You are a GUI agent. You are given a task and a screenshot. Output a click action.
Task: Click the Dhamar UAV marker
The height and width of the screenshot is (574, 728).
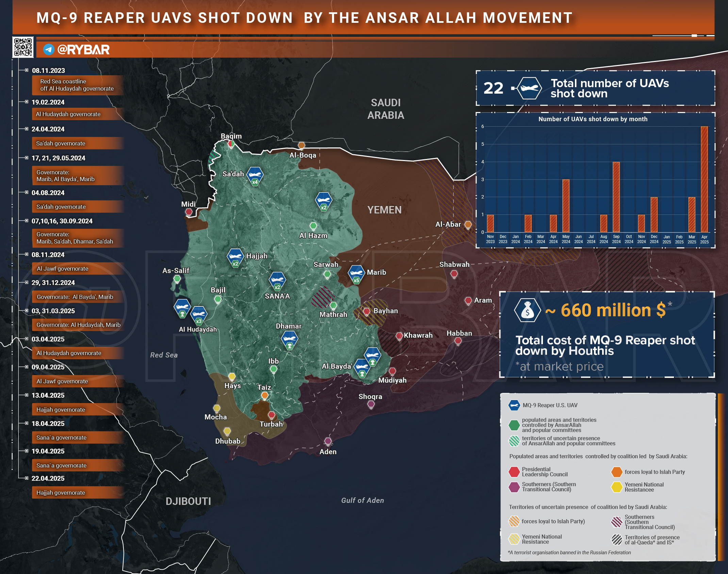(289, 339)
